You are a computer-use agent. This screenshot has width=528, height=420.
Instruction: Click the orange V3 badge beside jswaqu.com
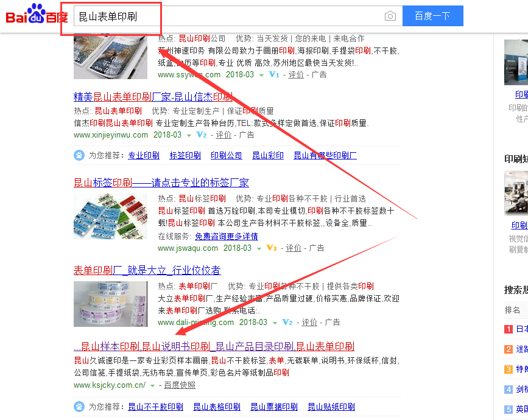pos(272,248)
